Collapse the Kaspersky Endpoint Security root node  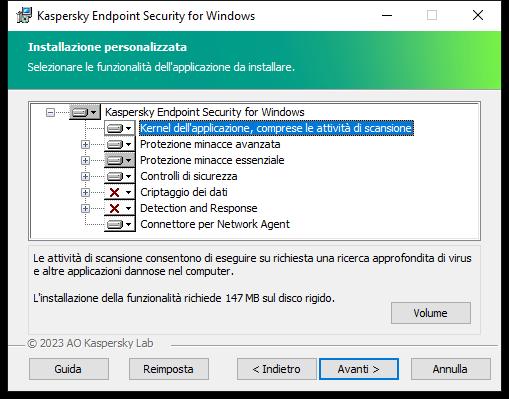[x=50, y=112]
